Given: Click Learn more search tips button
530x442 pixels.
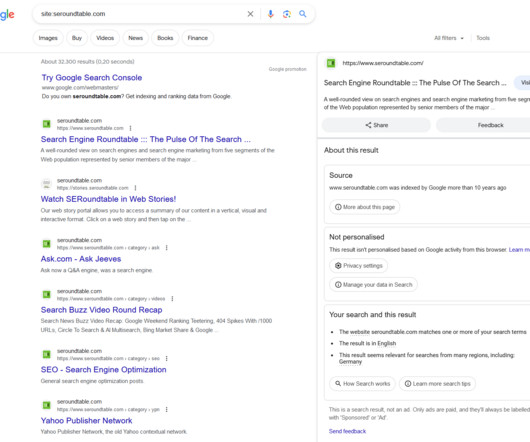Looking at the screenshot, I should (x=437, y=384).
